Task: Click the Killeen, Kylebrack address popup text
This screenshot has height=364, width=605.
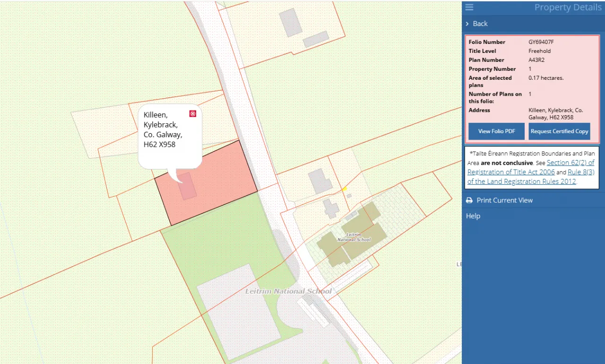Action: 163,130
